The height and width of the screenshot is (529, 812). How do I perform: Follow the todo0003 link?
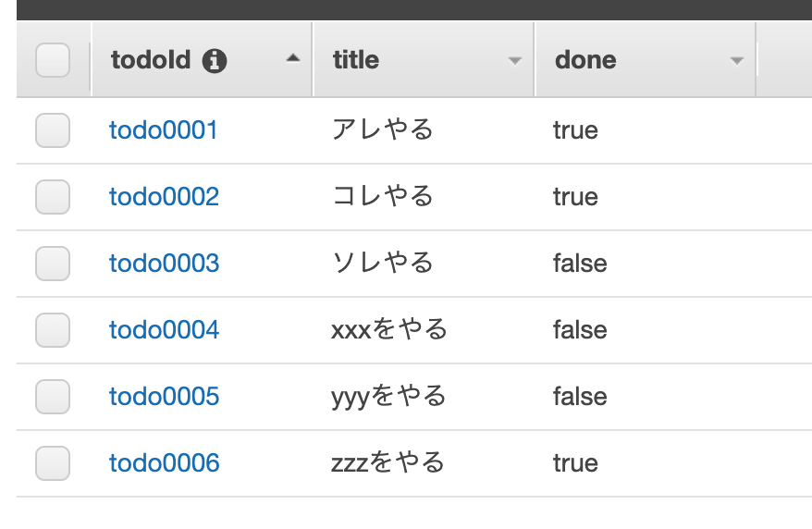click(x=165, y=263)
